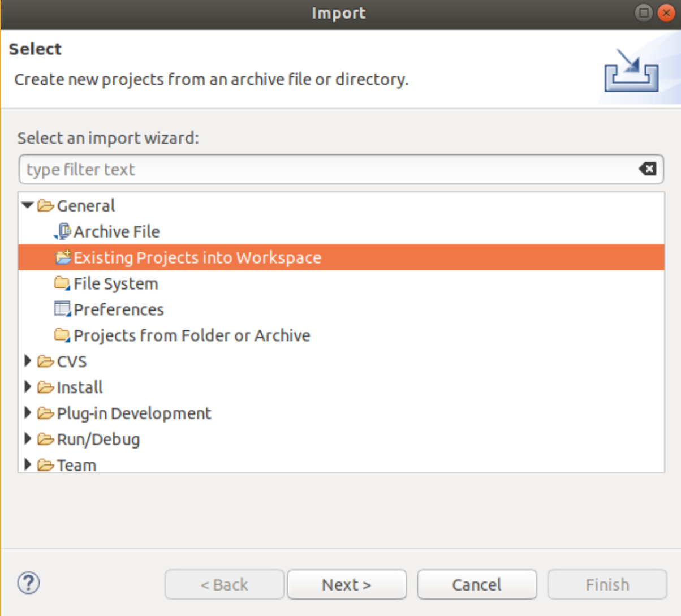Image resolution: width=681 pixels, height=616 pixels.
Task: Click the < Back button
Action: (225, 584)
